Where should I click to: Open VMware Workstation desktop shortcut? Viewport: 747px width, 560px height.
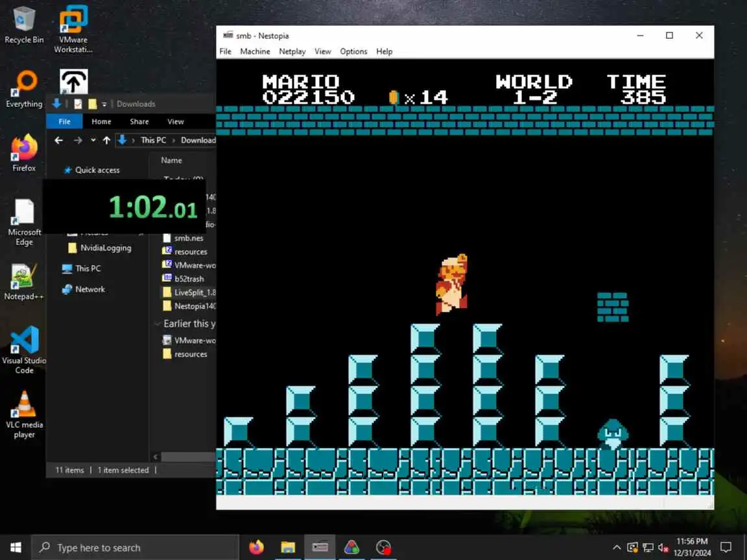point(73,29)
